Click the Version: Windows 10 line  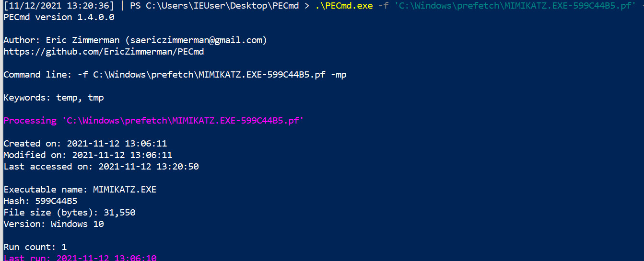53,224
